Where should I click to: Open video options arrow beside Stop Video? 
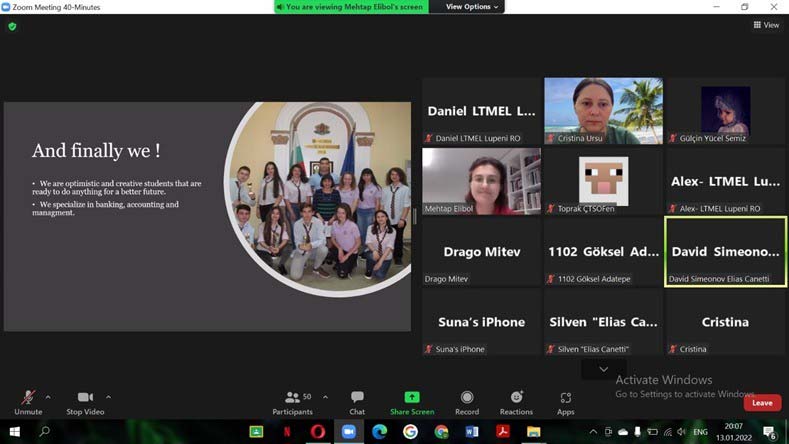click(x=108, y=397)
